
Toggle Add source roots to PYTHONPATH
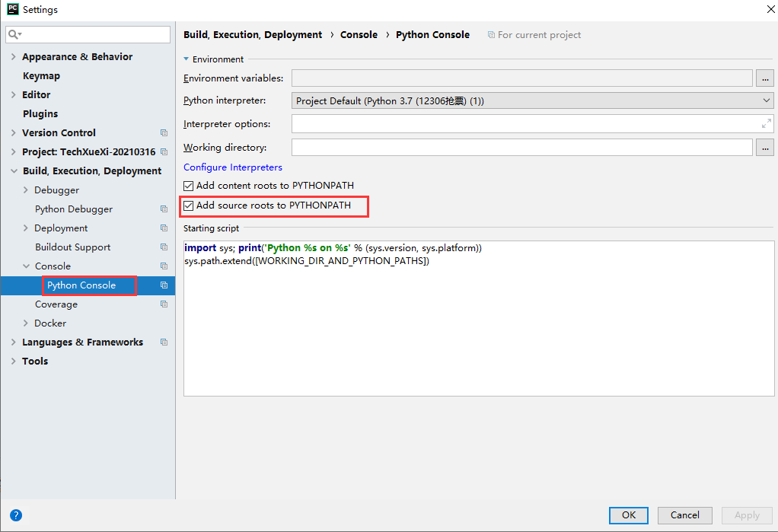point(189,206)
